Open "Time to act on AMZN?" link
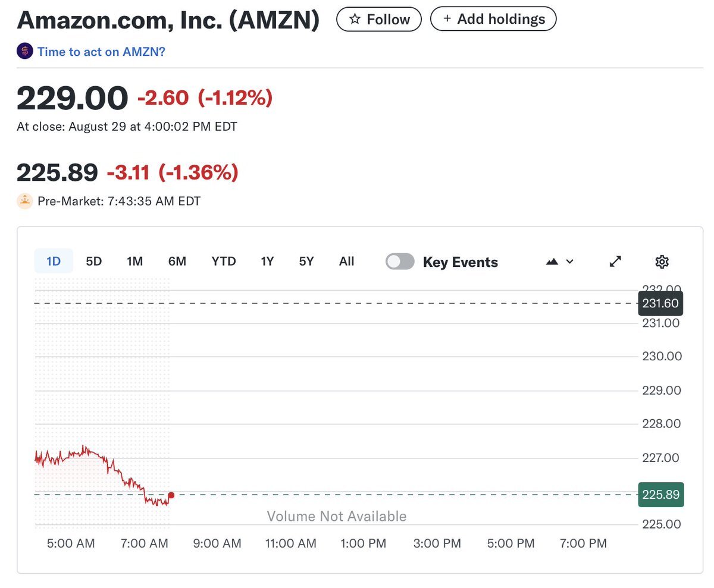Screen dimensions: 714x588 tap(101, 52)
